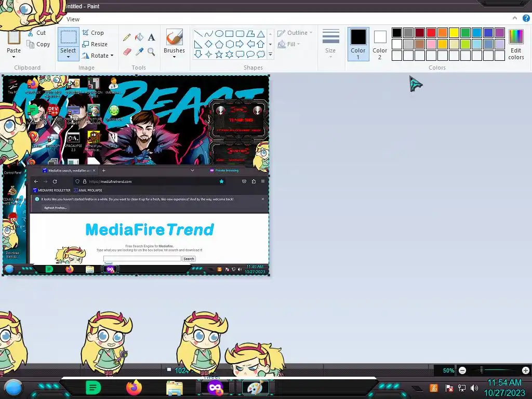This screenshot has height=399, width=532.
Task: Click the volume speaker tray icon
Action: (x=474, y=388)
